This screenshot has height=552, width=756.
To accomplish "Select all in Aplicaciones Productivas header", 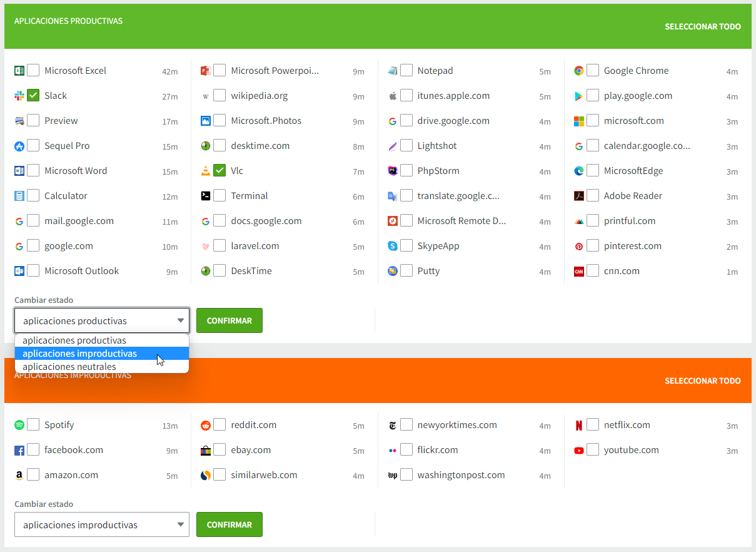I will pyautogui.click(x=703, y=27).
